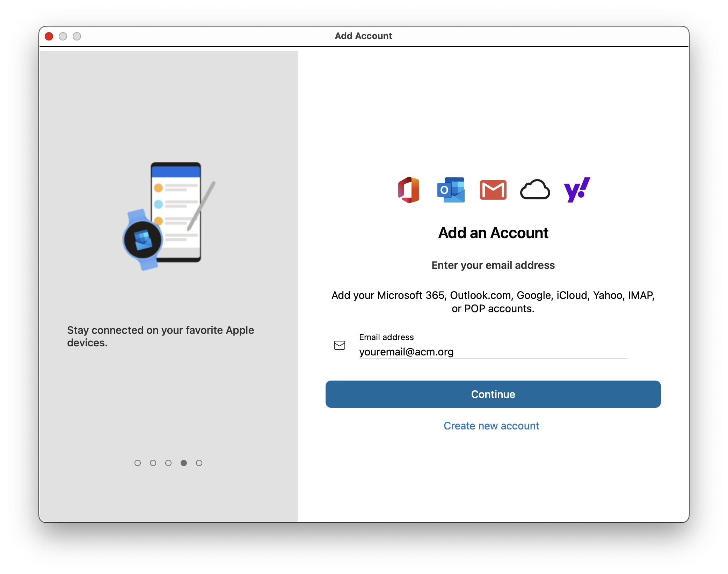728x574 pixels.
Task: Select the second carousel page dot
Action: [x=153, y=463]
